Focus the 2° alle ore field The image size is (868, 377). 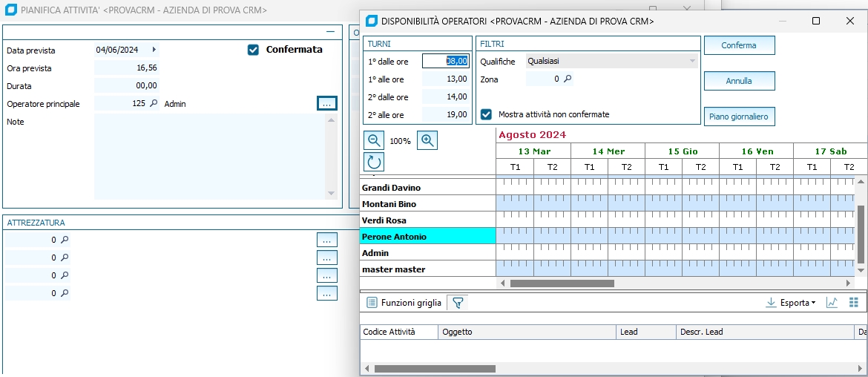[446, 114]
